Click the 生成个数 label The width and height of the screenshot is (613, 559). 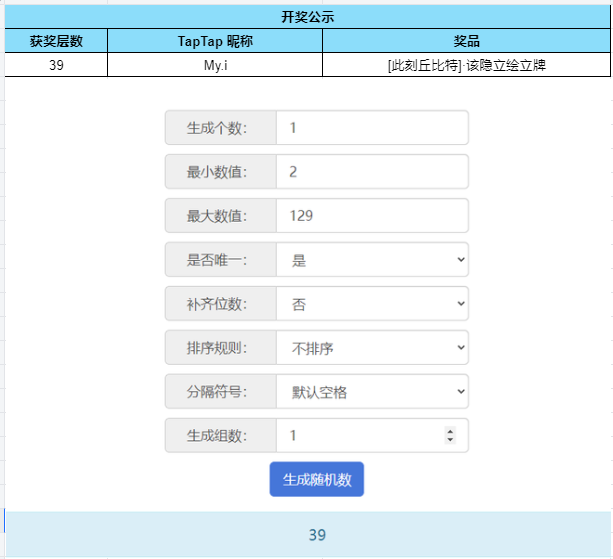tap(217, 128)
